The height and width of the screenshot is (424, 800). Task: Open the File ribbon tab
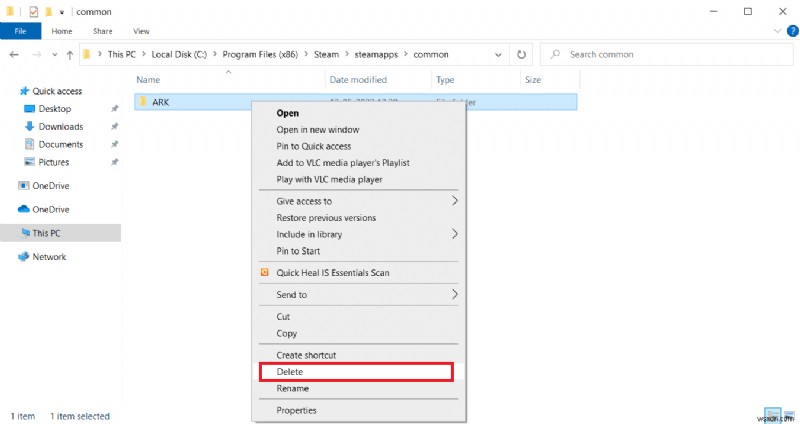pyautogui.click(x=20, y=31)
